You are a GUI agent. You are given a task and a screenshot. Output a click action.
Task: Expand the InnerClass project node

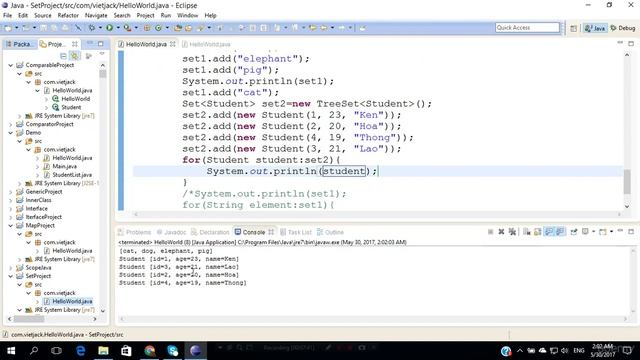coord(11,200)
